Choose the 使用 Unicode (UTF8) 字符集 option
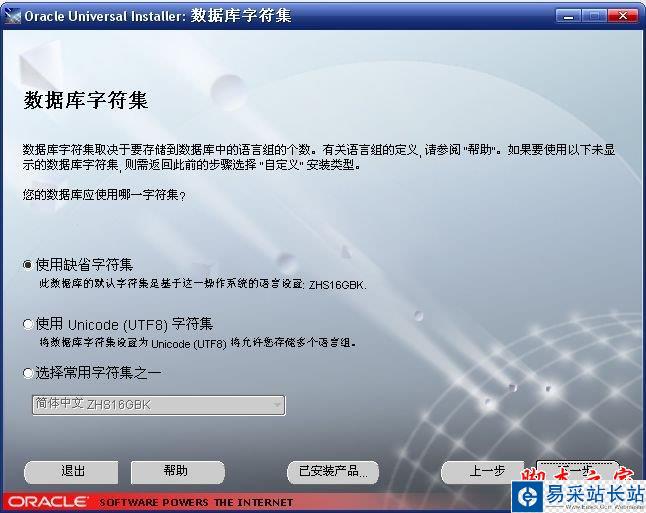The width and height of the screenshot is (646, 513). coord(28,325)
